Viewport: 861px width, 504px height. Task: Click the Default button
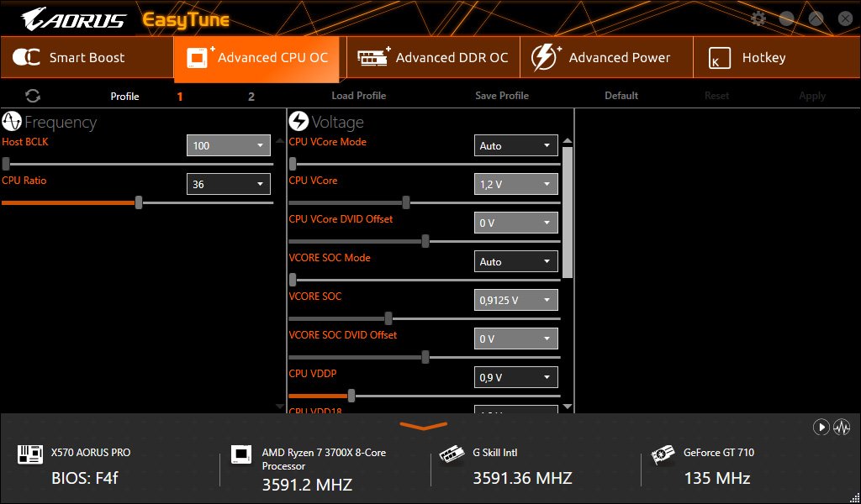(x=621, y=96)
